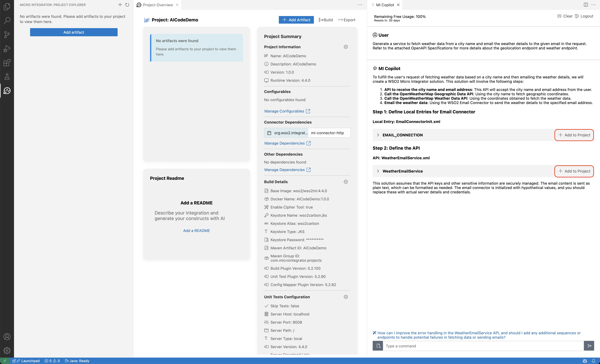Click the plus icon in Project Explorer header
This screenshot has height=364, width=600.
click(120, 5)
